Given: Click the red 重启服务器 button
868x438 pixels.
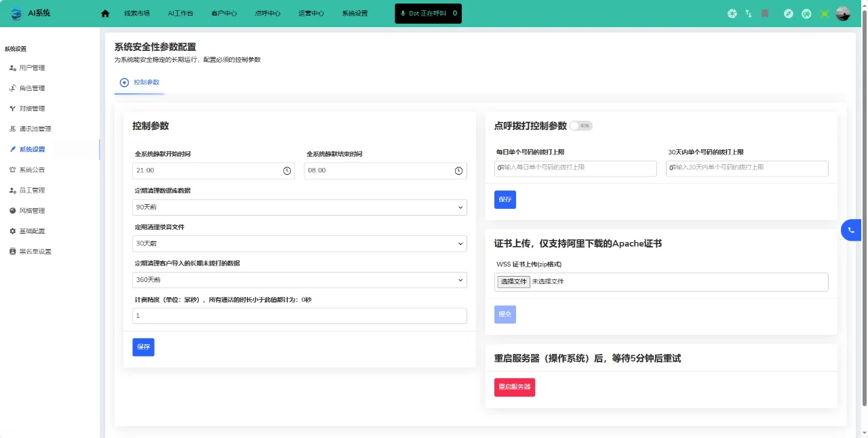Looking at the screenshot, I should coord(514,387).
